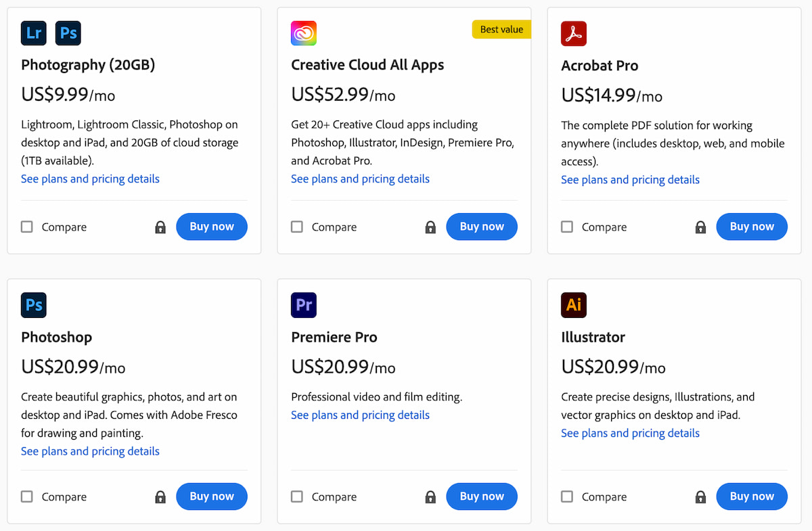
Task: Click the Adobe Acrobat Pro icon
Action: (574, 32)
